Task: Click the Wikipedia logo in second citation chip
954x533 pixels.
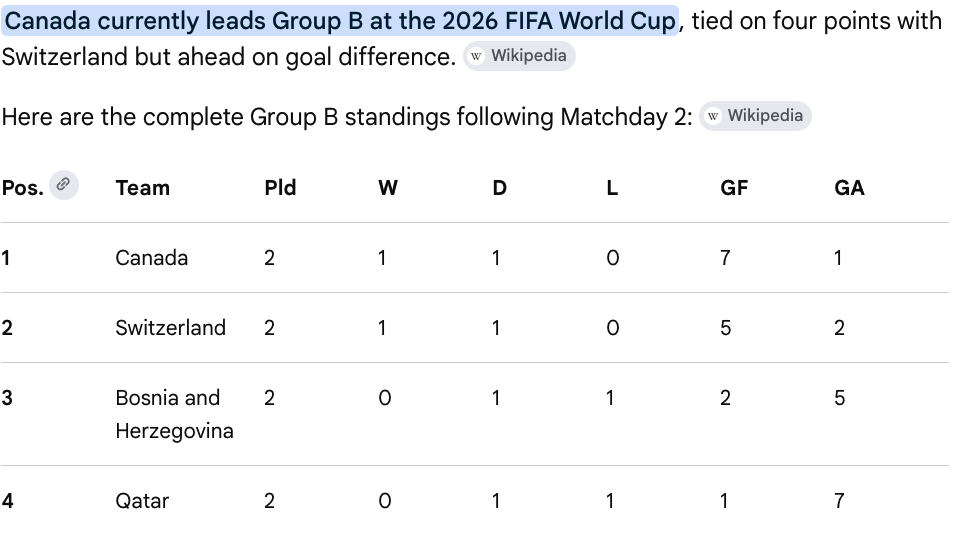Action: pyautogui.click(x=713, y=116)
